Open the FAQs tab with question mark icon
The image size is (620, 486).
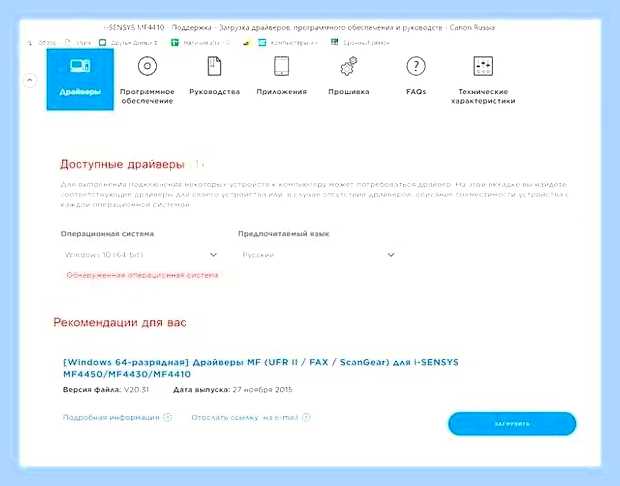pyautogui.click(x=416, y=76)
